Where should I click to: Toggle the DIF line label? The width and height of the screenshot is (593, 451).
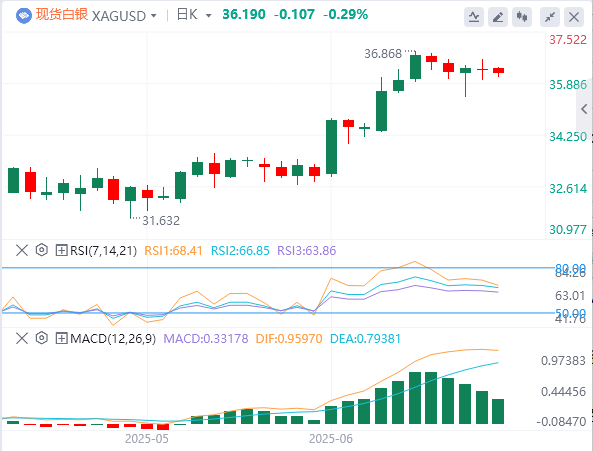289,338
